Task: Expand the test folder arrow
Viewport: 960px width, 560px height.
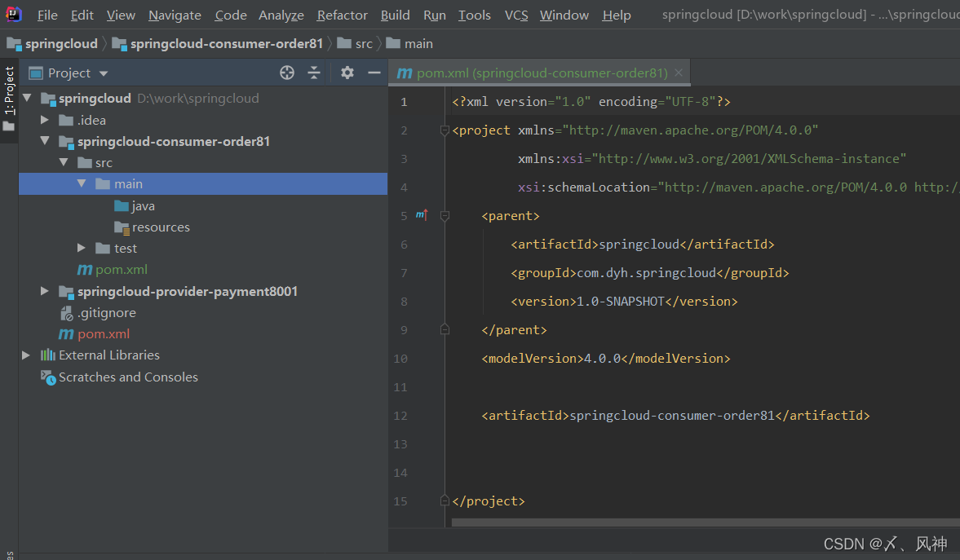Action: pos(82,248)
